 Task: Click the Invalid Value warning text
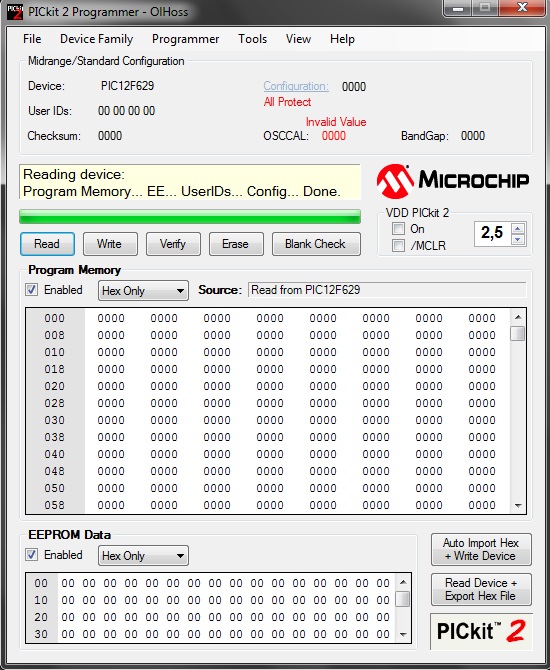pyautogui.click(x=336, y=122)
